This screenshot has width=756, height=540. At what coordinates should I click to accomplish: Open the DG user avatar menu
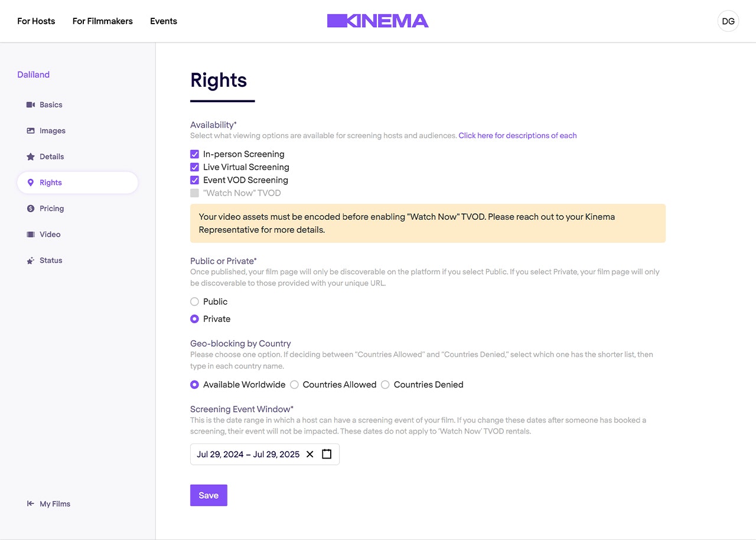click(728, 21)
